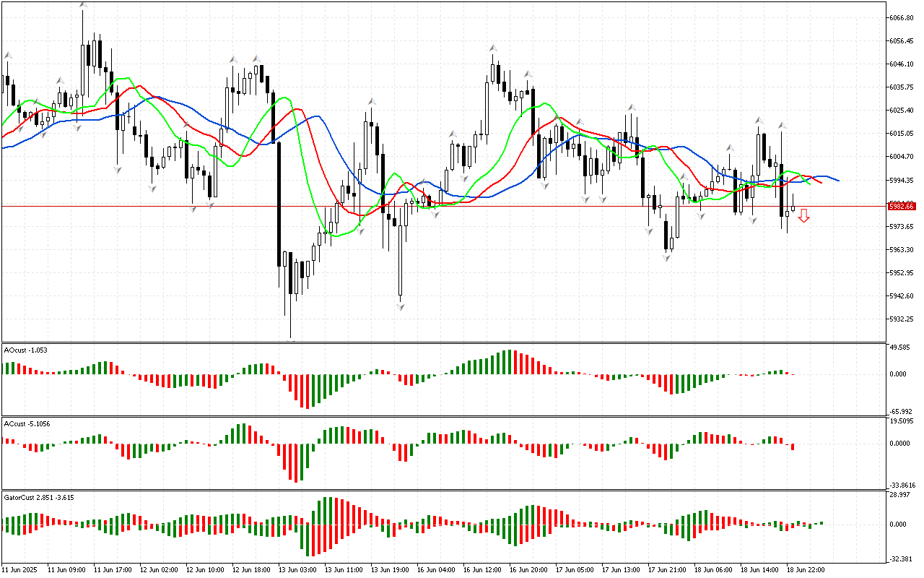Click the 11 Jun 2025 date label
Image resolution: width=924 pixels, height=578 pixels.
[x=19, y=570]
